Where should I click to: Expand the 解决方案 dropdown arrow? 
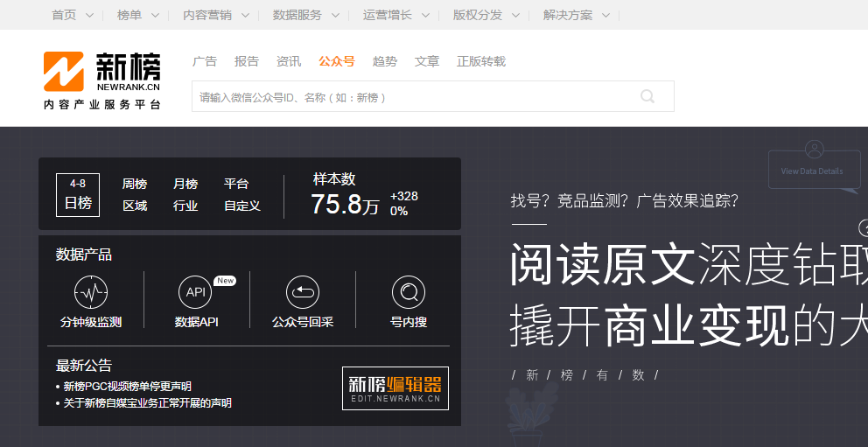(605, 16)
